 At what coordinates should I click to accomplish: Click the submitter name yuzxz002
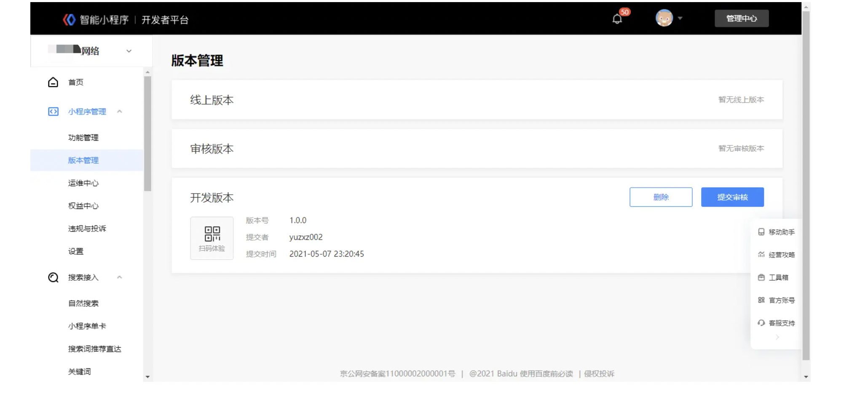pos(306,237)
